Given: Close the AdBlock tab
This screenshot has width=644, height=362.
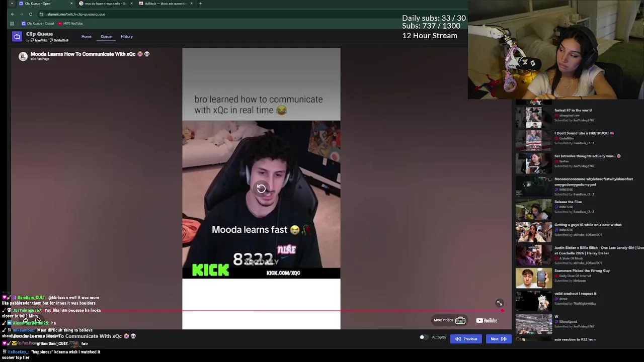Looking at the screenshot, I should pyautogui.click(x=191, y=4).
